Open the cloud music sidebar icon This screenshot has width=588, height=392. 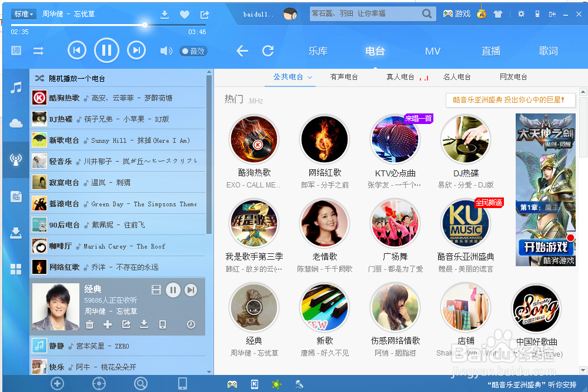tap(16, 123)
